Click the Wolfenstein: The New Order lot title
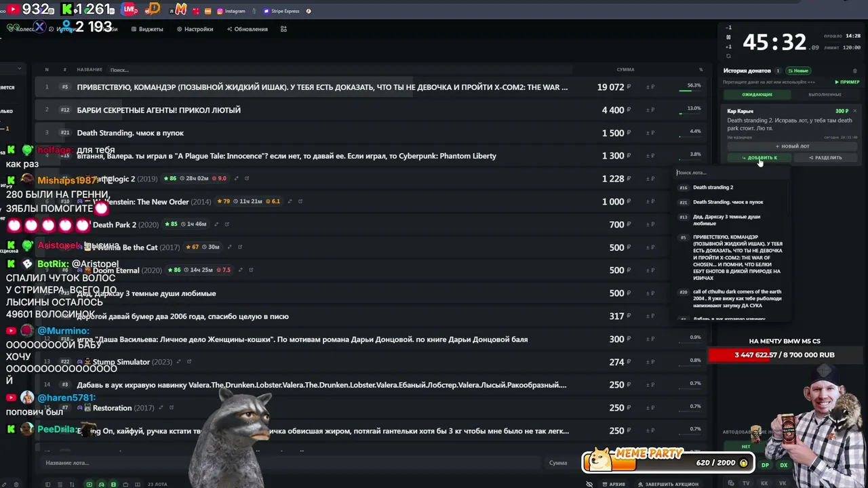868x488 pixels. [140, 202]
